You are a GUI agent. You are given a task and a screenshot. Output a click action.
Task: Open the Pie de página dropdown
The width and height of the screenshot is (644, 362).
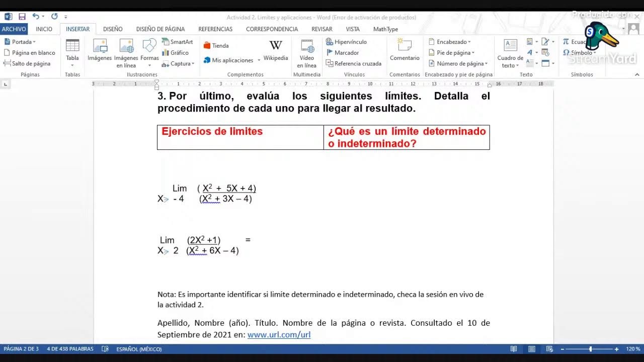coord(452,53)
